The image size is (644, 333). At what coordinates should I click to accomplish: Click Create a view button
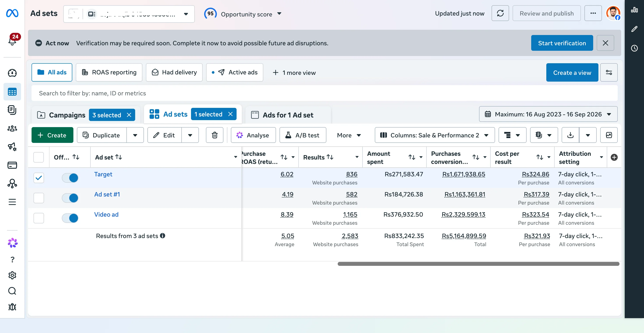[x=572, y=72]
